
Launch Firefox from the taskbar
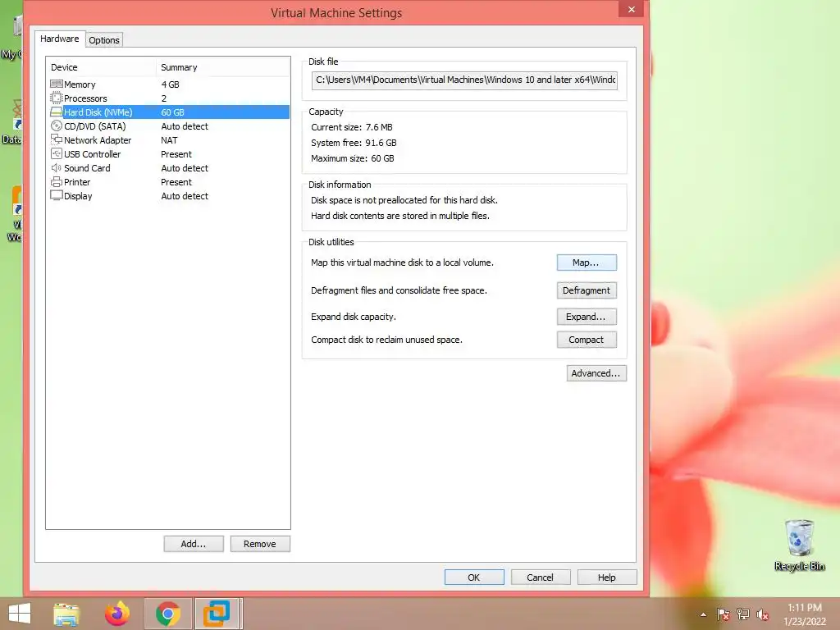pos(117,614)
